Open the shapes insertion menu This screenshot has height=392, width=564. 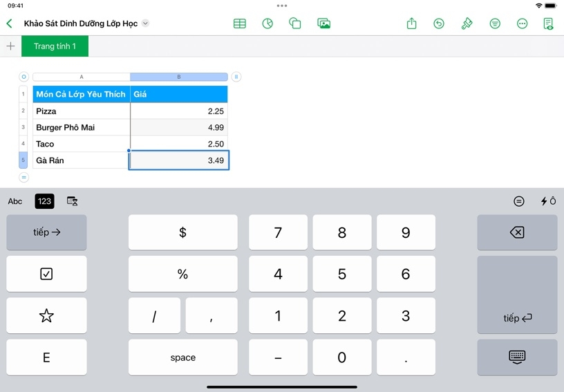click(x=295, y=24)
